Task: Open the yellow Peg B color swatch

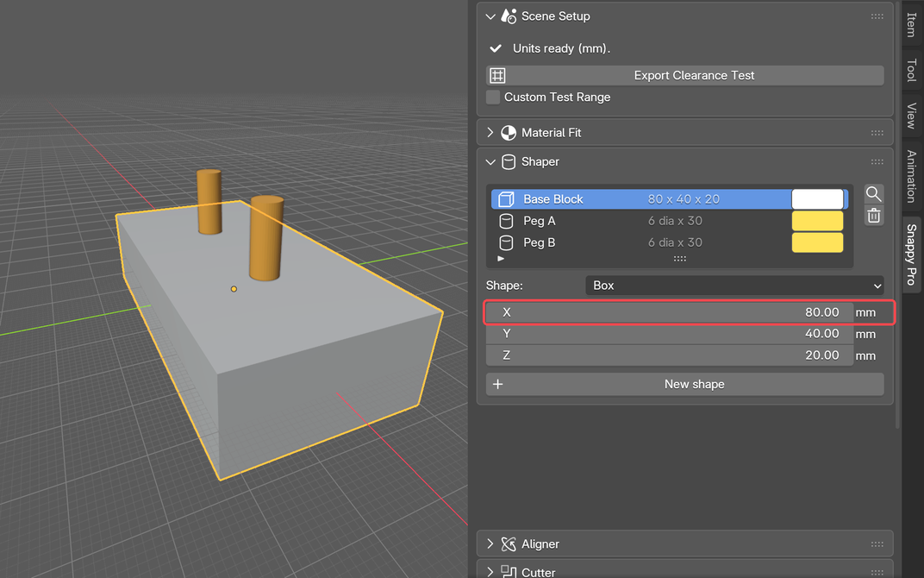Action: pos(817,242)
